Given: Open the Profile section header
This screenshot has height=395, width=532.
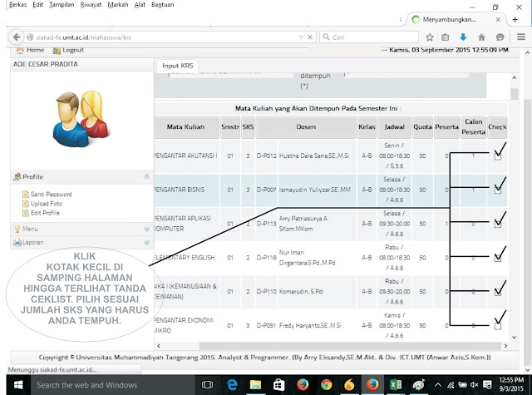Looking at the screenshot, I should click(82, 177).
